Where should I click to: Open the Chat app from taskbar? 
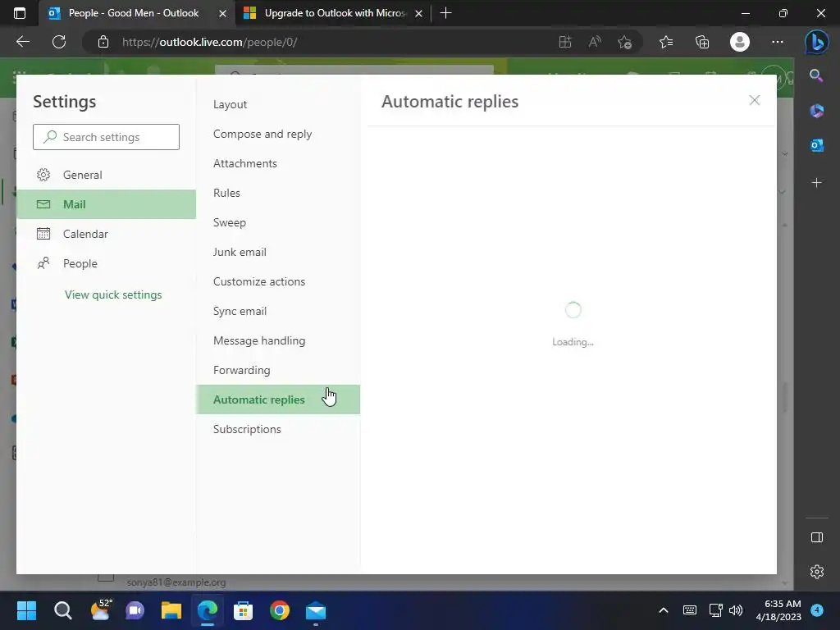point(135,610)
